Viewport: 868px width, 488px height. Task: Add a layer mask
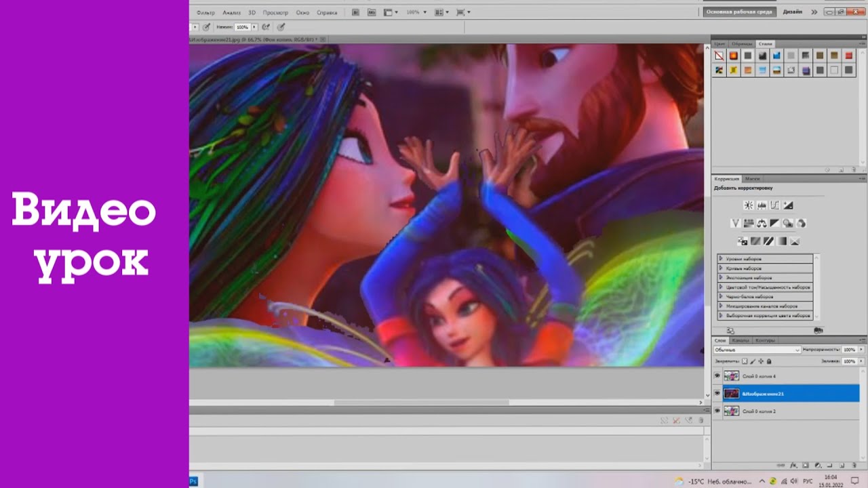pyautogui.click(x=806, y=466)
